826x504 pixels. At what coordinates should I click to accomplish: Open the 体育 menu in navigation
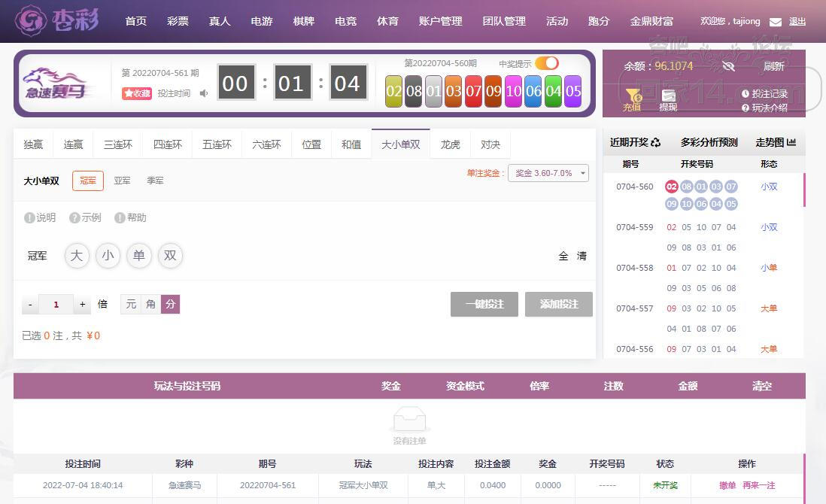click(387, 21)
